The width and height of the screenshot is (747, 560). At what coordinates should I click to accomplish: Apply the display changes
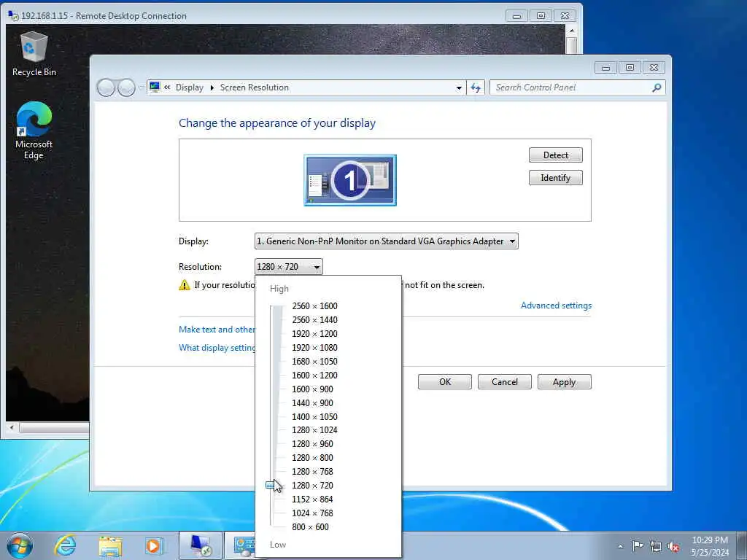pos(565,381)
